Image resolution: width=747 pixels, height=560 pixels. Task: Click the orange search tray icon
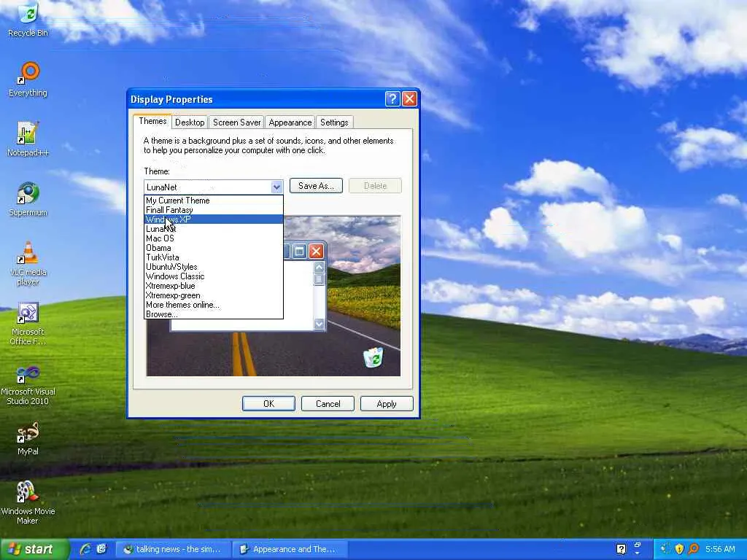pos(693,549)
